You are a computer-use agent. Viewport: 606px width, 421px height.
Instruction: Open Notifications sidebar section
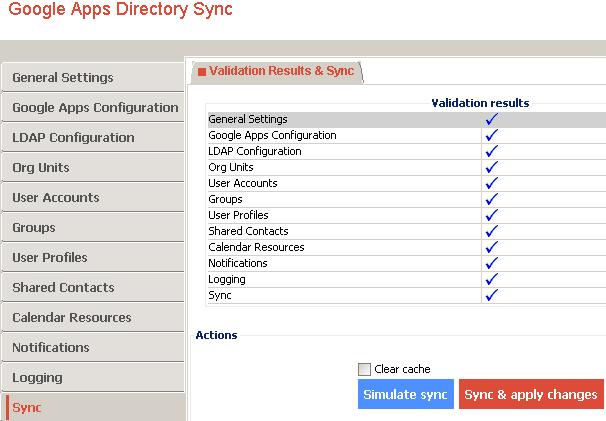(93, 347)
